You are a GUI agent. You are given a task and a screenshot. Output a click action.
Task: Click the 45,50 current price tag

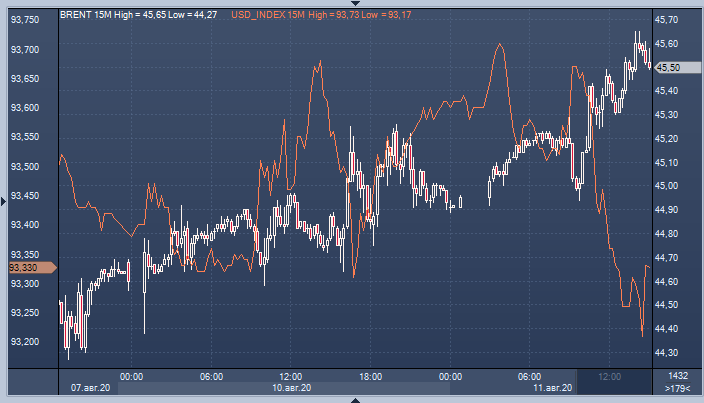click(667, 67)
